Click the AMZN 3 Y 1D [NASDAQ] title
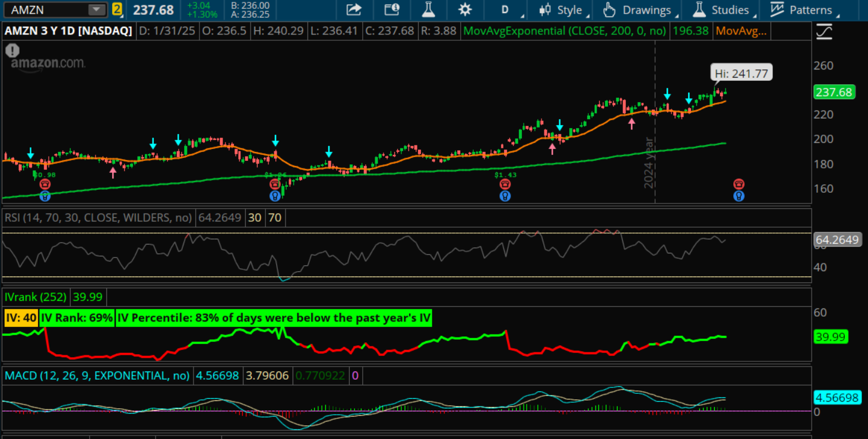The image size is (868, 439). 68,31
